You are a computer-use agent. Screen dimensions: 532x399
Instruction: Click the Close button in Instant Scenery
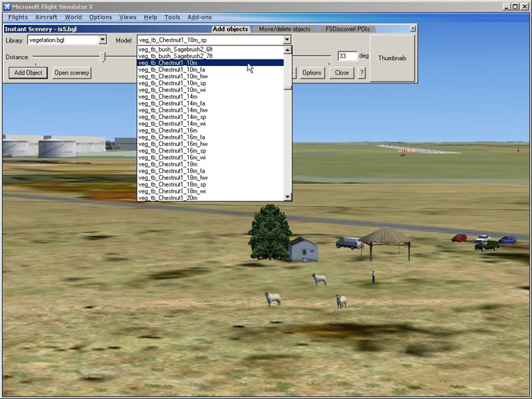342,72
